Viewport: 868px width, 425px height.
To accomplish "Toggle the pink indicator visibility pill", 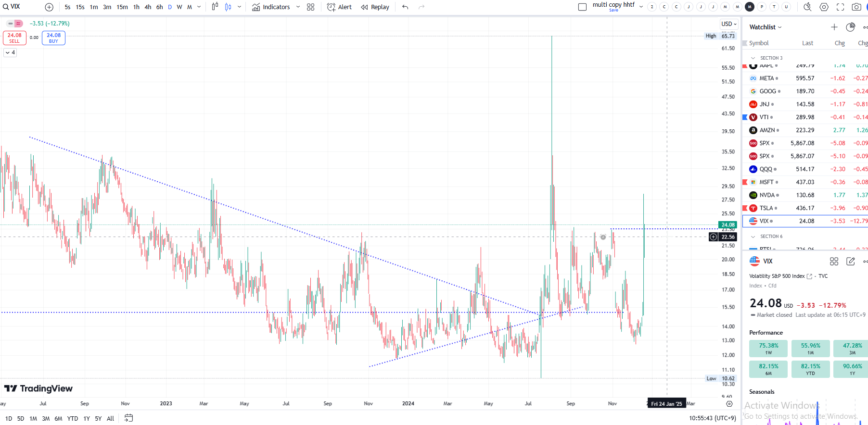I will click(18, 24).
